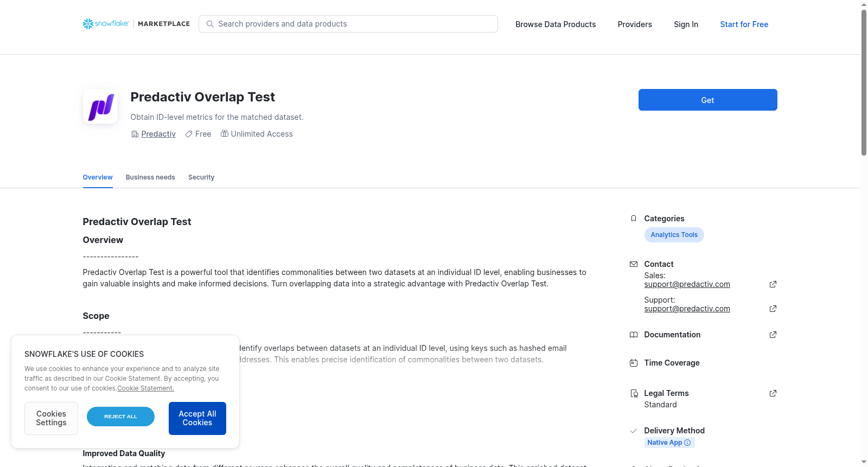868x467 pixels.
Task: Open the Support email external link icon
Action: 773,309
